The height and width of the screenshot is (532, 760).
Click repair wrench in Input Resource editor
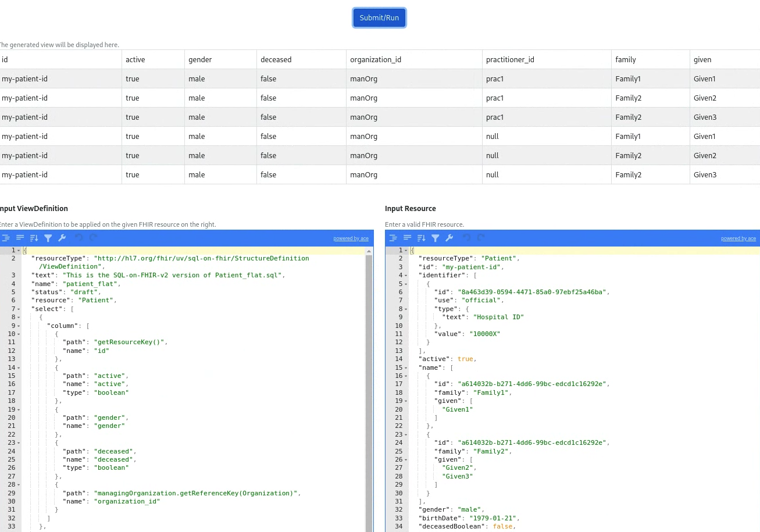(x=449, y=238)
